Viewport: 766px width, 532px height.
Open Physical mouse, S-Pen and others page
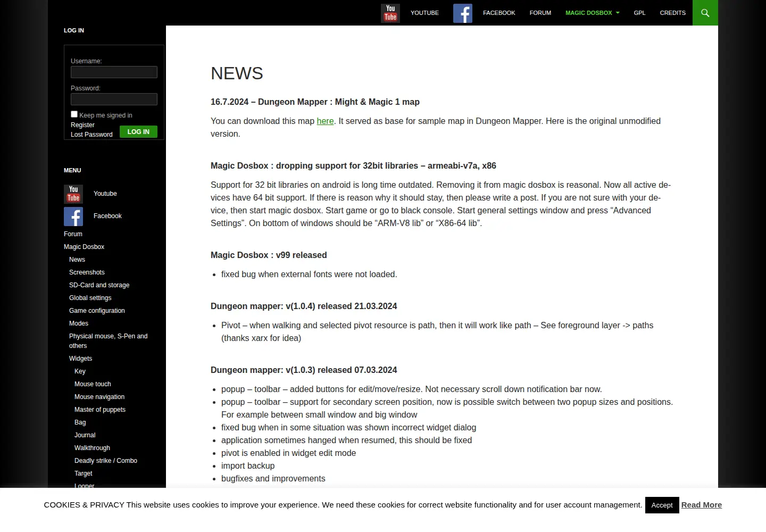(109, 341)
